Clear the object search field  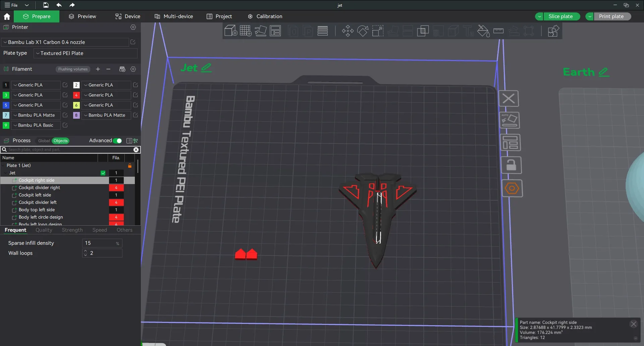[x=136, y=150]
